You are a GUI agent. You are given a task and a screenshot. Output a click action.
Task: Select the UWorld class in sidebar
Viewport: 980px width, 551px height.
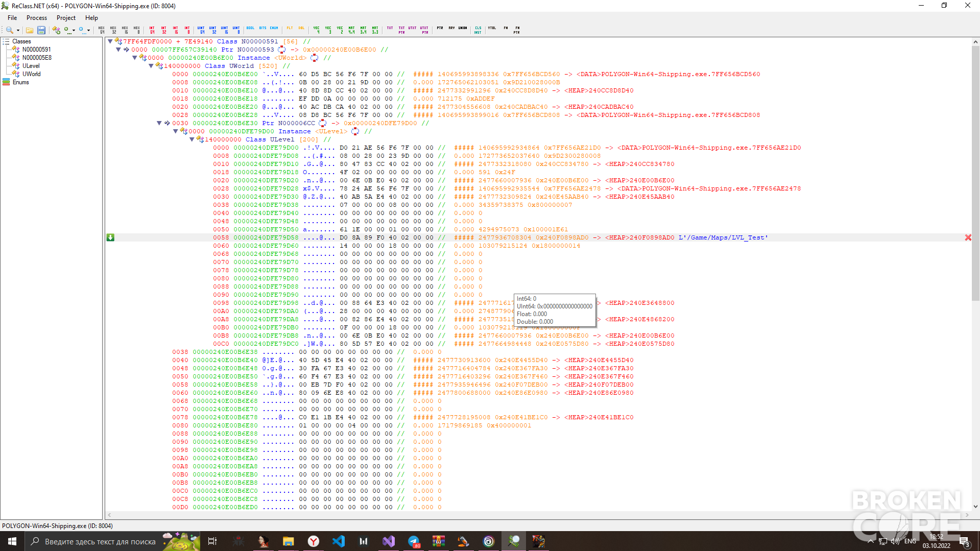point(31,74)
